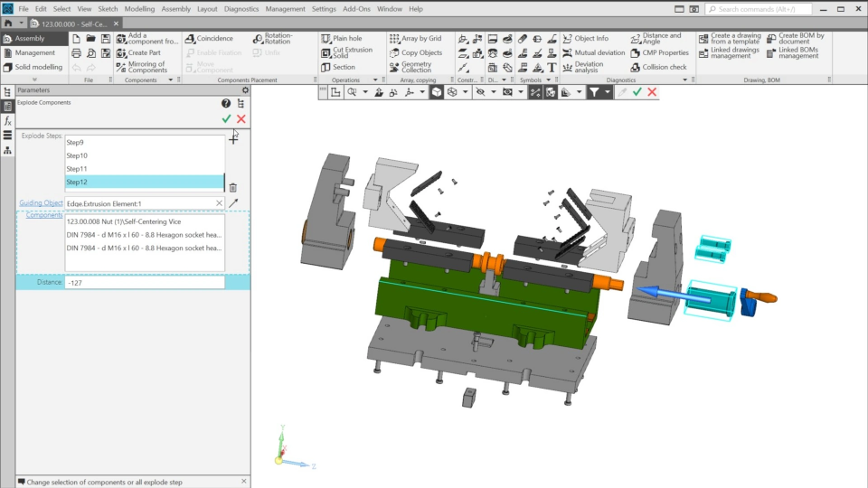Click the Help question mark icon in panel
868x488 pixels.
coord(226,104)
